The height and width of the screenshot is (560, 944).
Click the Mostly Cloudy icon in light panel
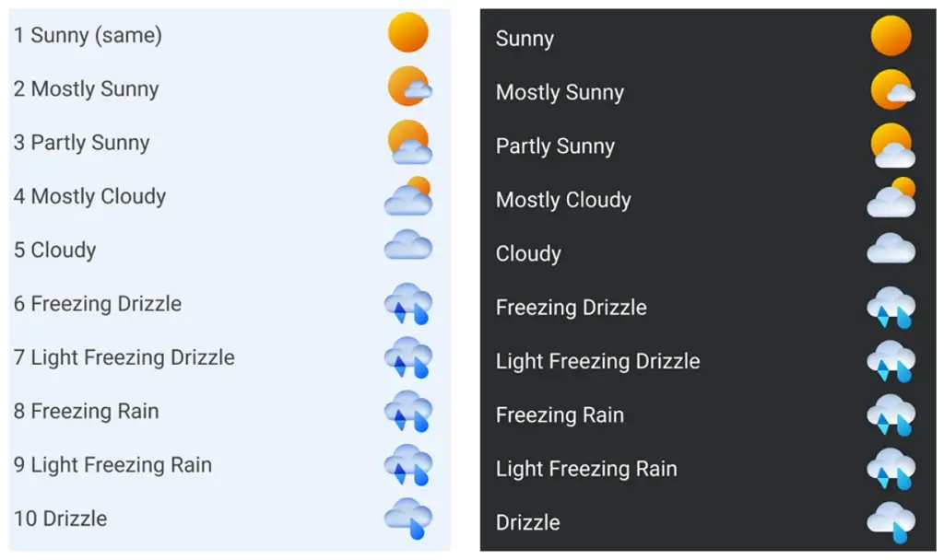coord(408,195)
